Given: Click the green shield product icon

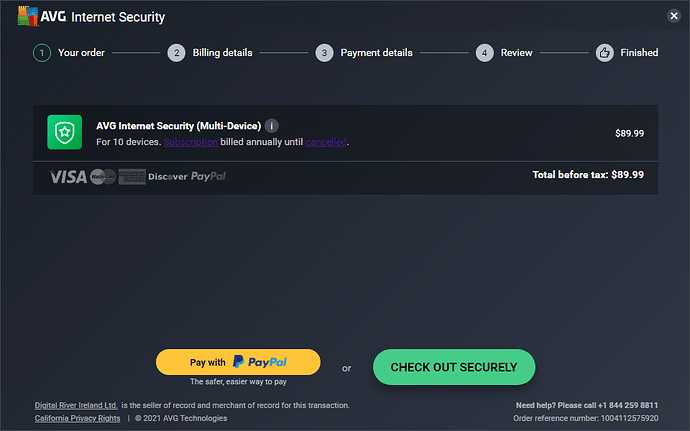Looking at the screenshot, I should click(x=65, y=133).
